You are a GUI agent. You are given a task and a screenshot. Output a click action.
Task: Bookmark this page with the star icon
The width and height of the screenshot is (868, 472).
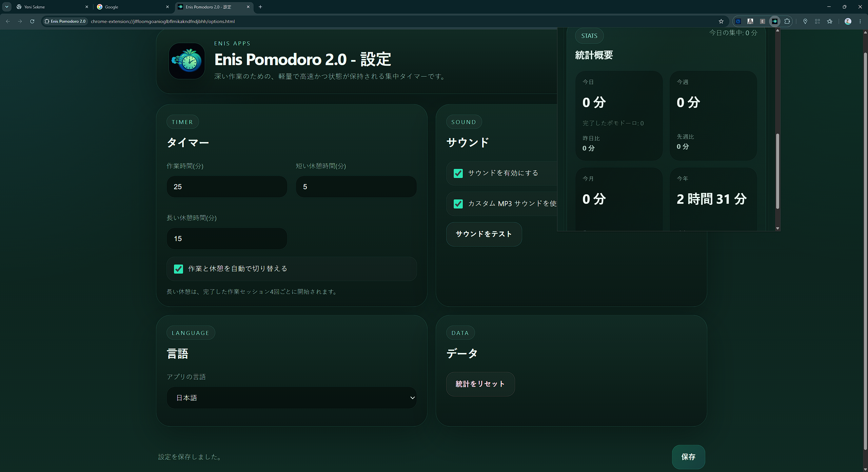pos(721,21)
